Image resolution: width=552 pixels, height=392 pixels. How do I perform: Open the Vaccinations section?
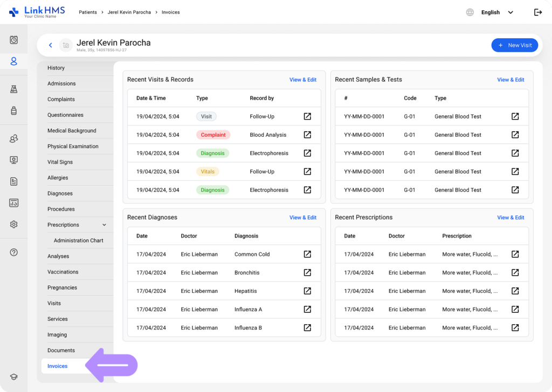pyautogui.click(x=63, y=272)
